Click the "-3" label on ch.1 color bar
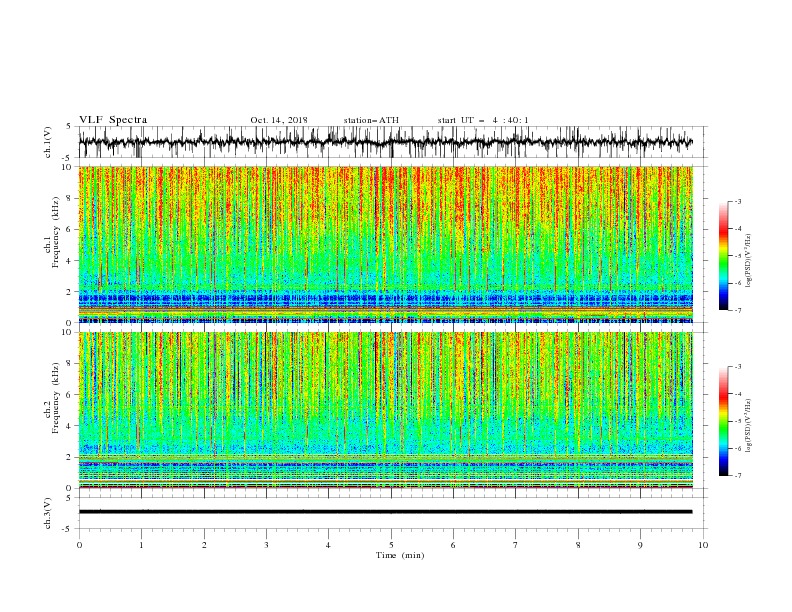 (x=737, y=201)
